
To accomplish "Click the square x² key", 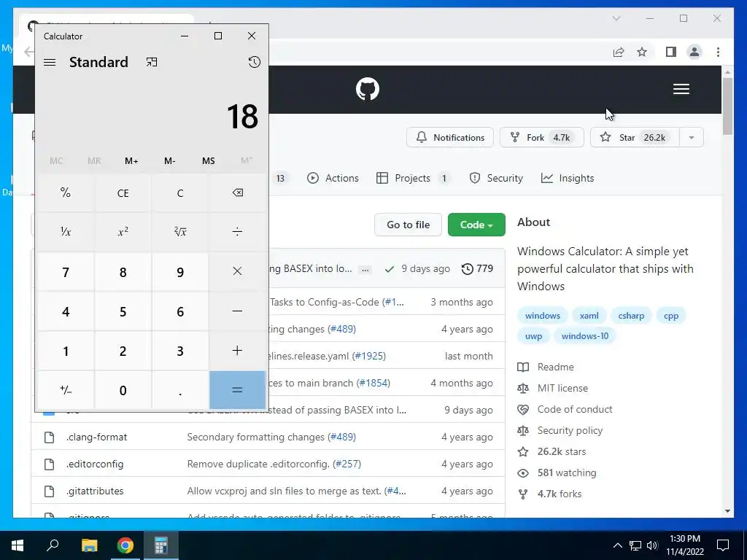I will [123, 232].
